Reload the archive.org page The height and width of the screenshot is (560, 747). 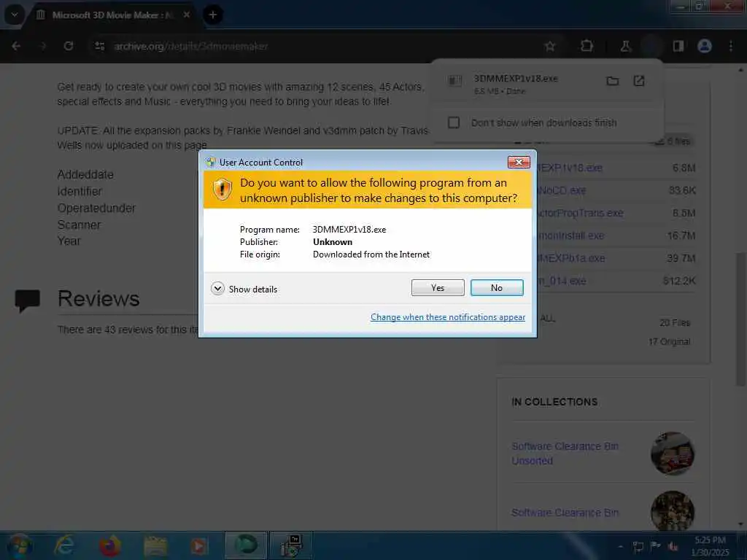[x=69, y=46]
